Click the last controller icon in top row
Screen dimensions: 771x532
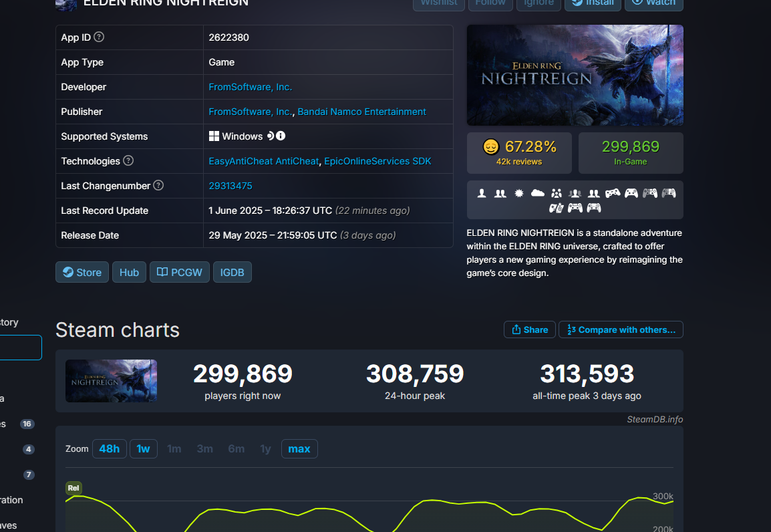[669, 193]
